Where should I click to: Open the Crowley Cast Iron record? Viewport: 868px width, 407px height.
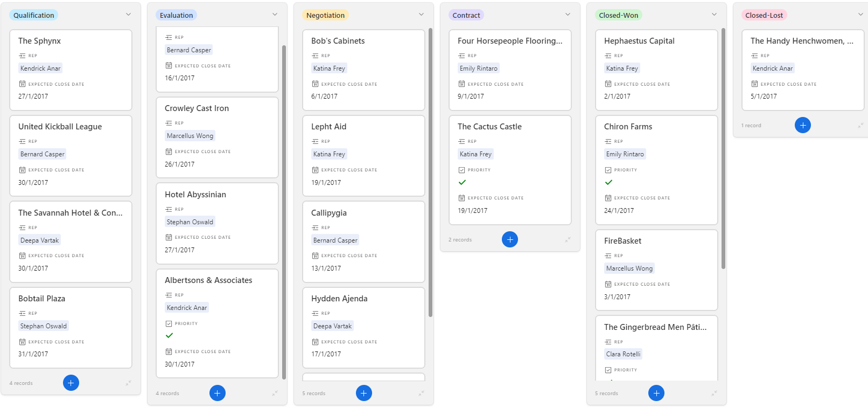tap(217, 137)
